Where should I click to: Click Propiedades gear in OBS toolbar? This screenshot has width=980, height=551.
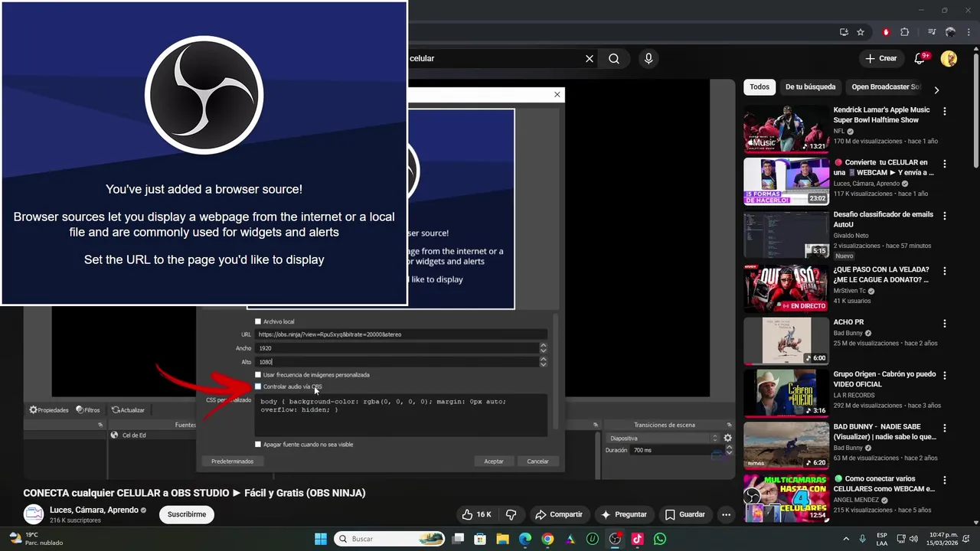click(x=49, y=410)
